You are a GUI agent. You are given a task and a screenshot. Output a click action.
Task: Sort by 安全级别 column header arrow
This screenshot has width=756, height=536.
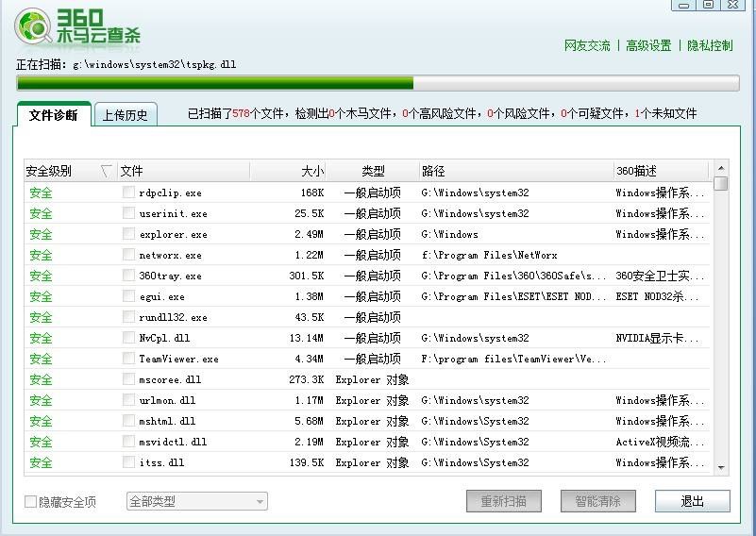click(106, 171)
